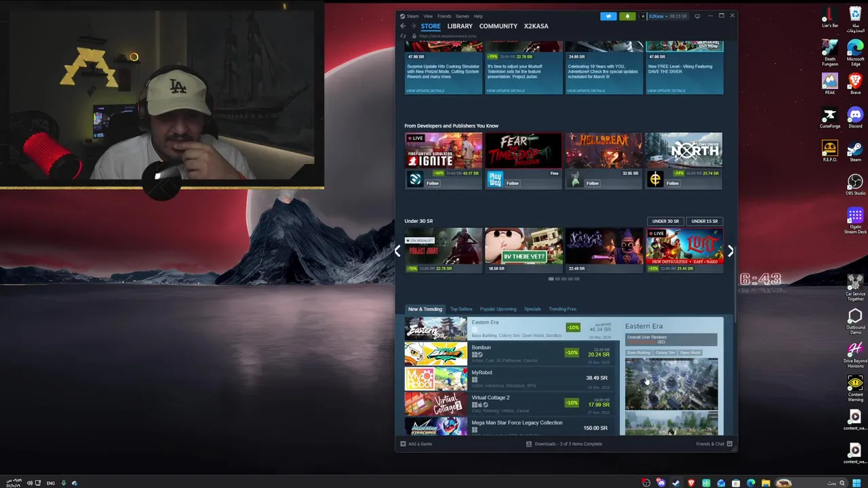Show previous Under 30 SR games arrow
868x488 pixels.
[x=398, y=251]
